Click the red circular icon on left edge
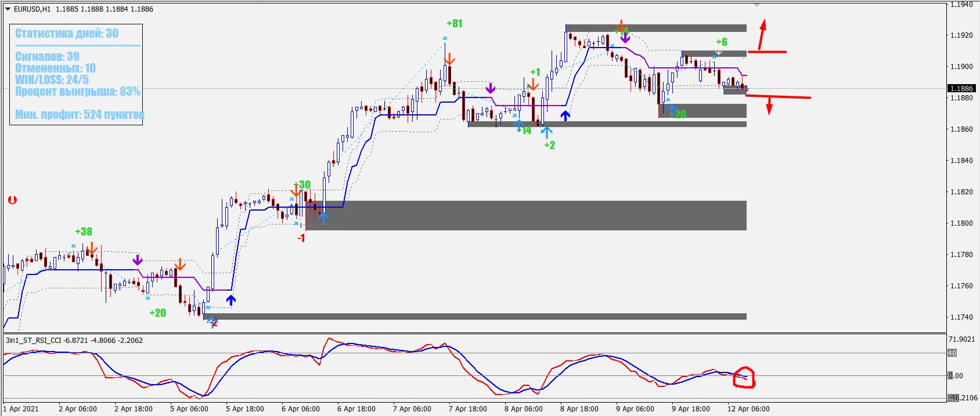 pyautogui.click(x=12, y=200)
